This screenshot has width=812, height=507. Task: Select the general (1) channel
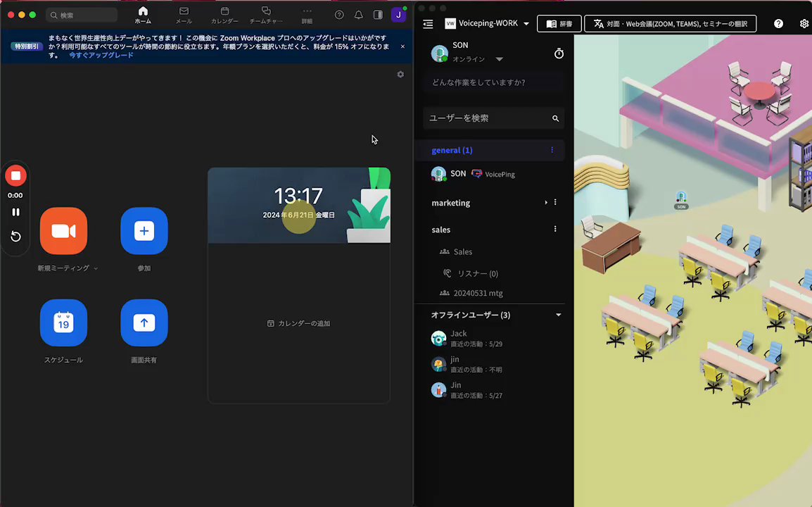coord(452,150)
